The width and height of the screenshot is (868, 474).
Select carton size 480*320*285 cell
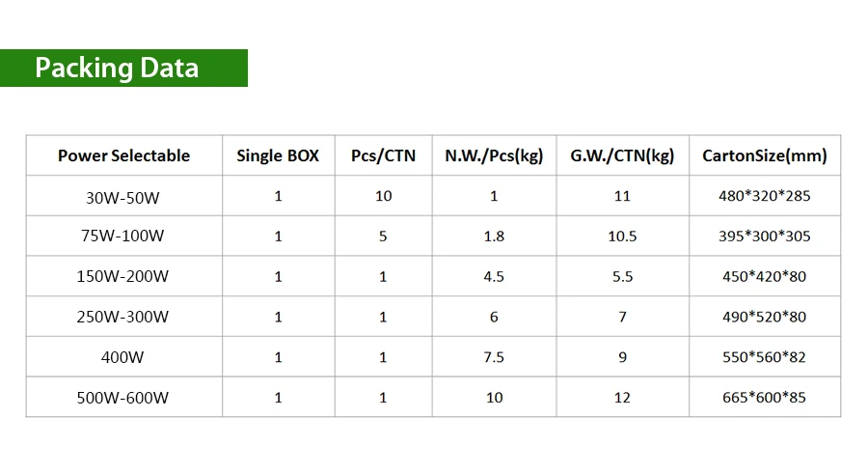(765, 196)
